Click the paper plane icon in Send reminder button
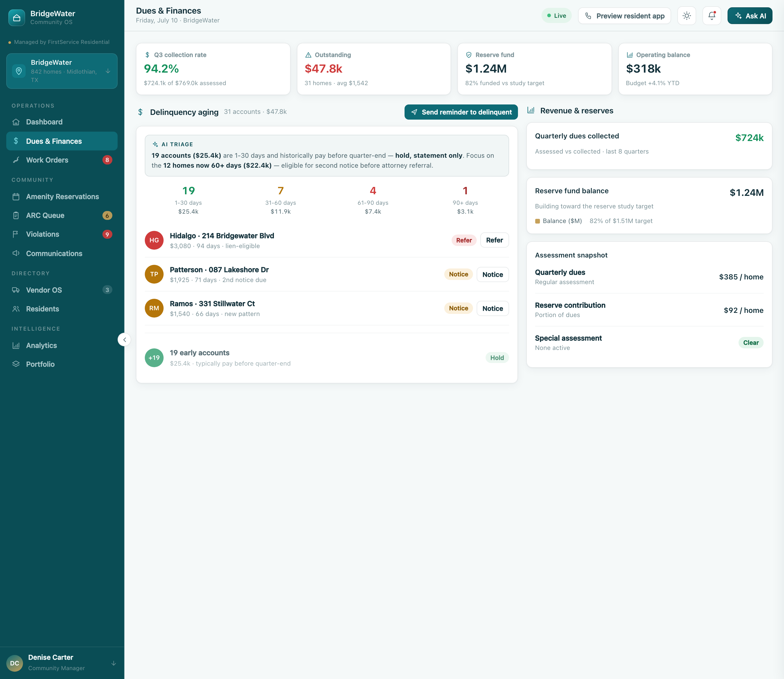Image resolution: width=784 pixels, height=679 pixels. pyautogui.click(x=414, y=112)
